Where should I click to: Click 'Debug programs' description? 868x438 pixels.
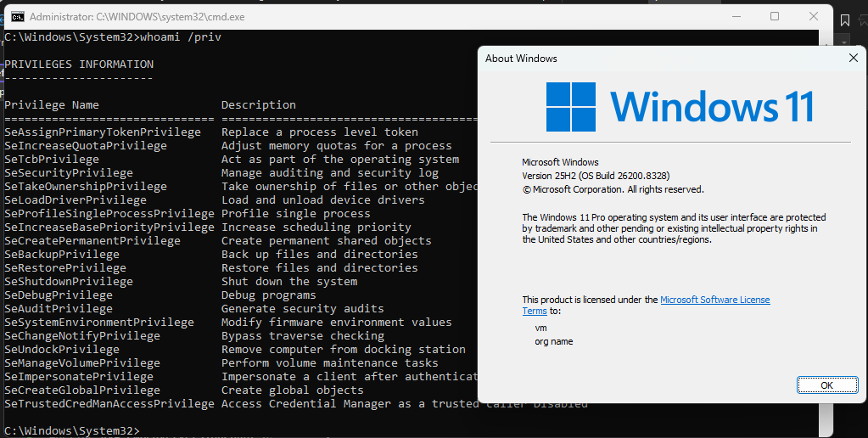point(269,295)
